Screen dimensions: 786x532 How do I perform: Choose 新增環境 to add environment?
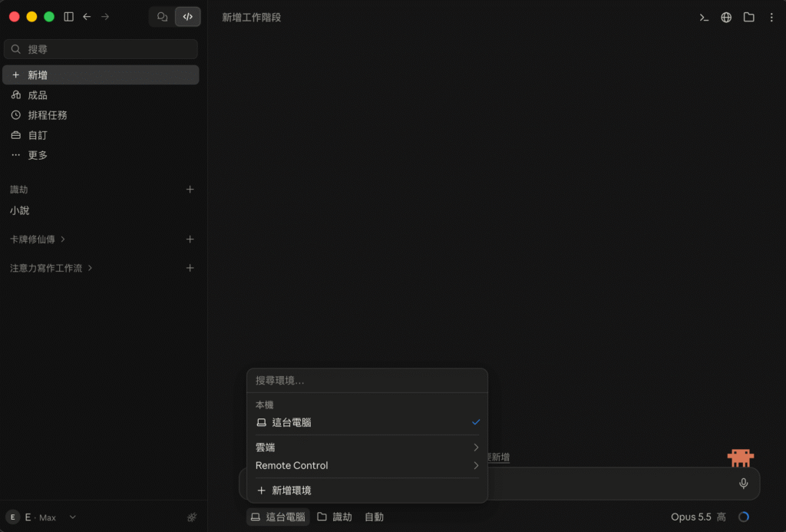coord(367,491)
